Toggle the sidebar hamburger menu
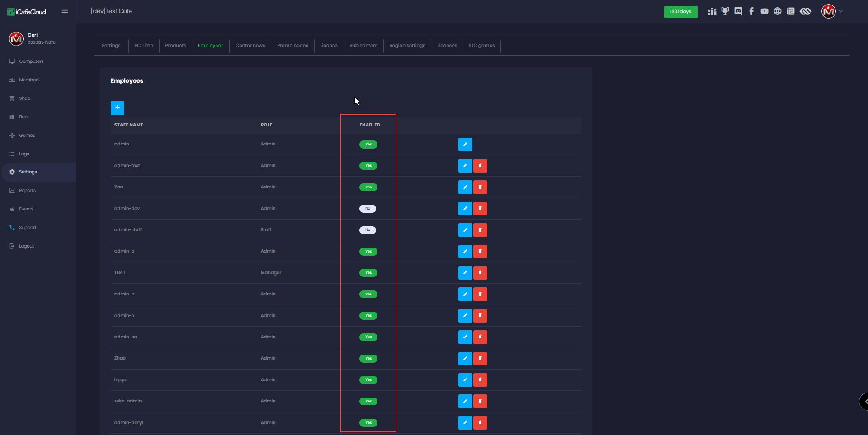 [x=65, y=11]
